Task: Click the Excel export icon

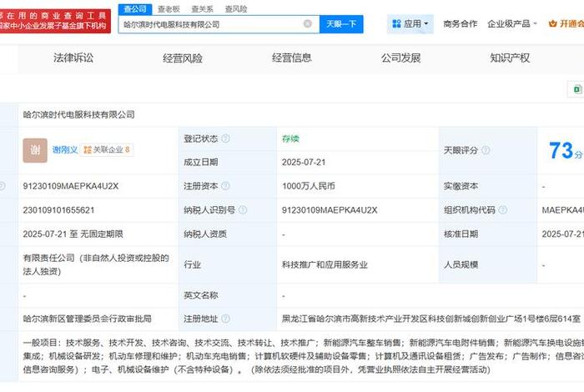Action: pos(577,89)
